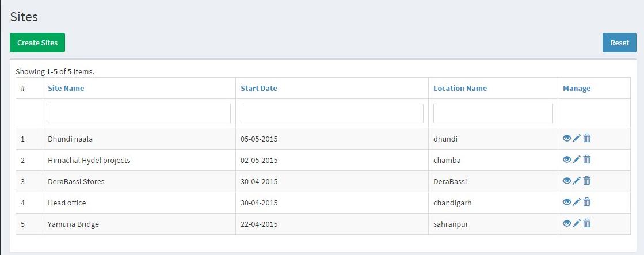Delete the Head office site
The height and width of the screenshot is (255, 644).
click(587, 202)
